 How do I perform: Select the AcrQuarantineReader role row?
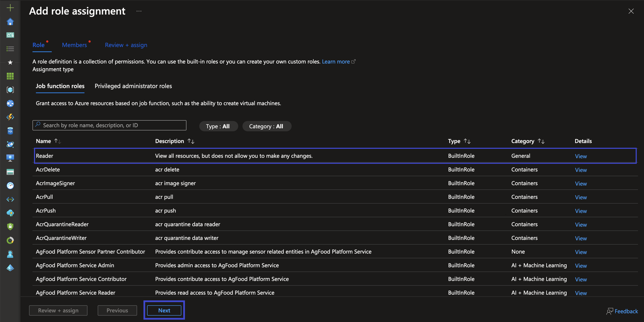(x=175, y=224)
